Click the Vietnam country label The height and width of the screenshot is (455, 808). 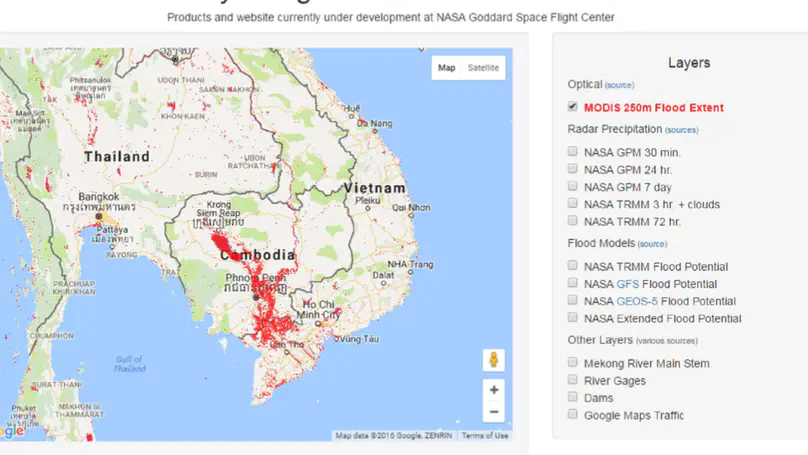pyautogui.click(x=375, y=188)
